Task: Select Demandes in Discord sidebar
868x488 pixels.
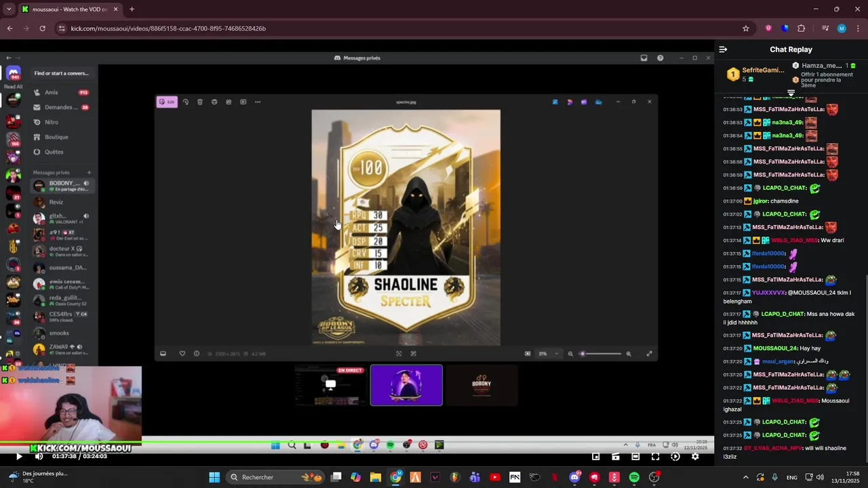Action: (x=62, y=107)
